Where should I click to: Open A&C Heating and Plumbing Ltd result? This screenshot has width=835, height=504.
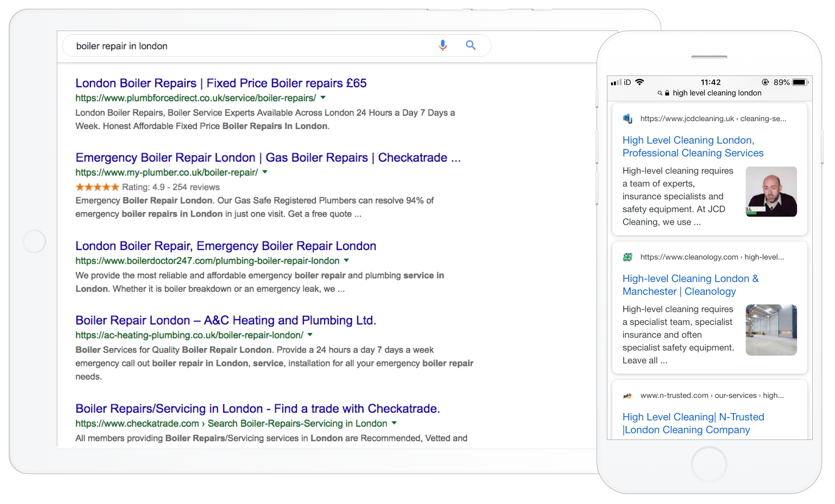click(226, 320)
